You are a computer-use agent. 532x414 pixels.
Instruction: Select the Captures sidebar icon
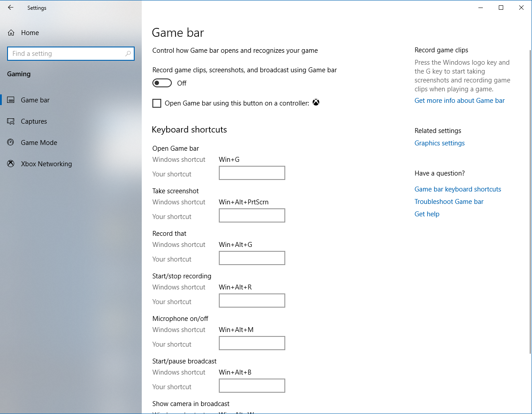coord(11,121)
